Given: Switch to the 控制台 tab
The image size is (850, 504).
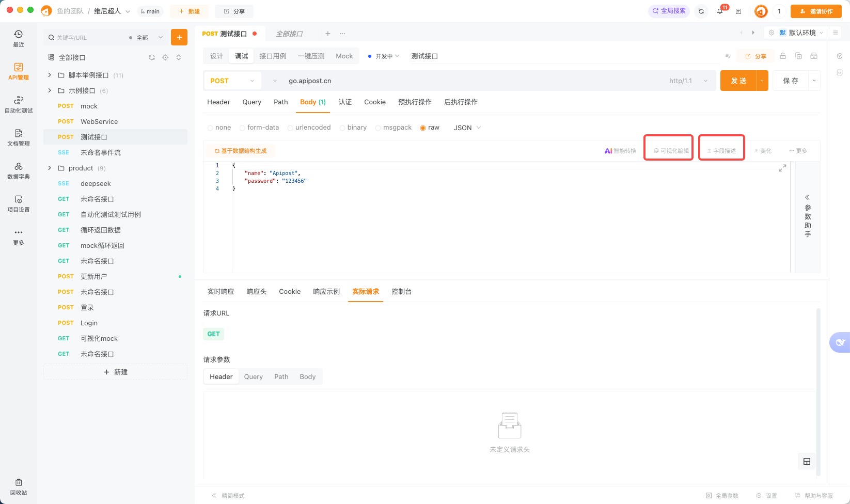Looking at the screenshot, I should (401, 291).
